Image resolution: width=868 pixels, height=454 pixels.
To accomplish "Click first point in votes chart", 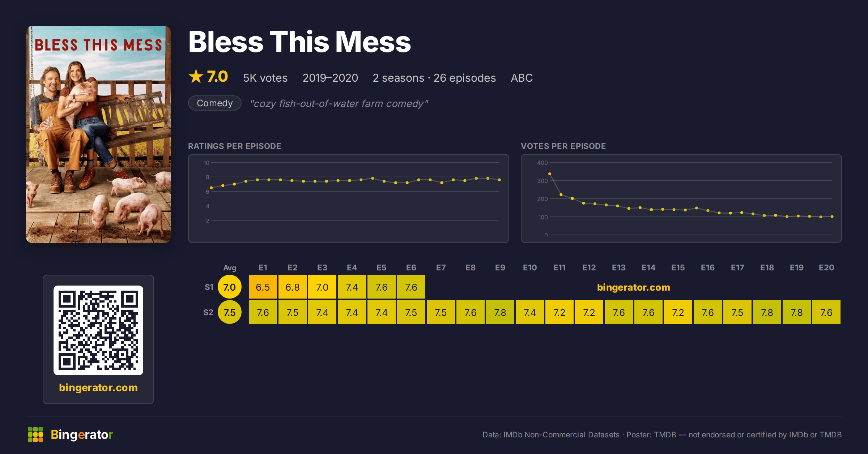I will tap(550, 174).
